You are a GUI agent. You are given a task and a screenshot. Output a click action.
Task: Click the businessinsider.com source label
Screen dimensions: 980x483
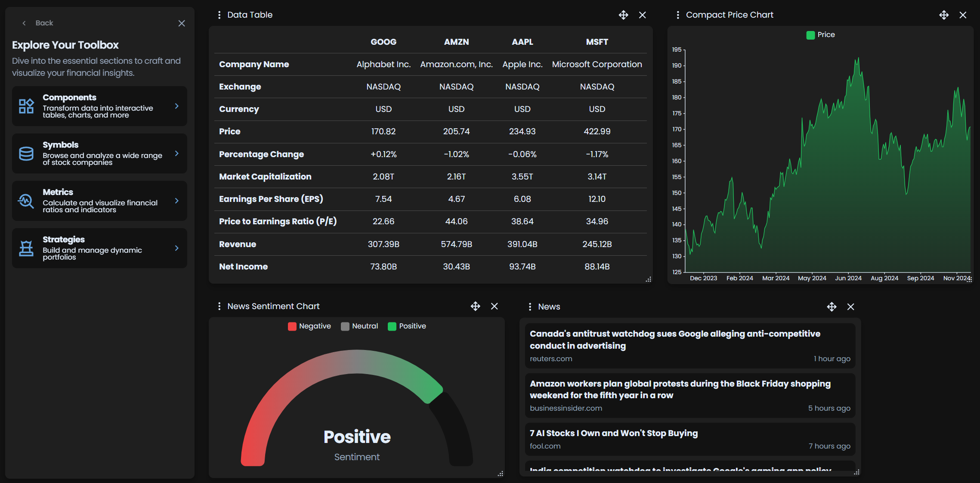[566, 408]
